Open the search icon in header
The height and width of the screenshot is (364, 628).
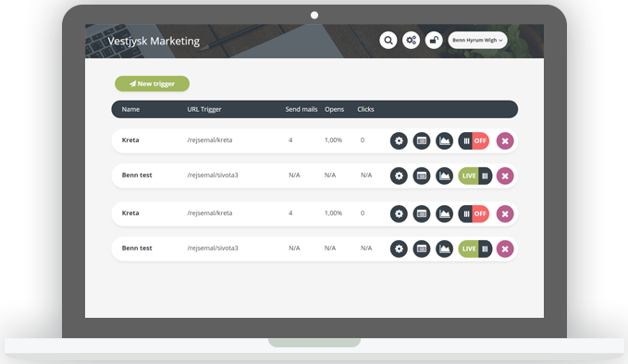388,40
